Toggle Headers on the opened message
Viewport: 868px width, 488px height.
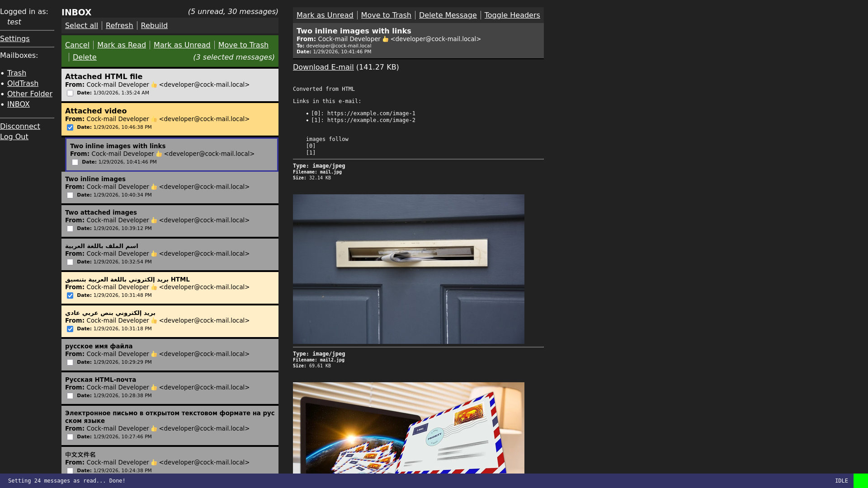pos(512,15)
